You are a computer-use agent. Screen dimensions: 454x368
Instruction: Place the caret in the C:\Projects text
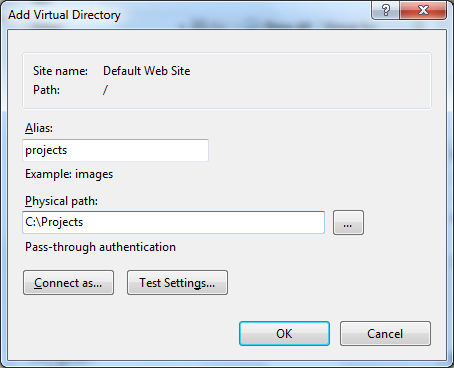(54, 222)
